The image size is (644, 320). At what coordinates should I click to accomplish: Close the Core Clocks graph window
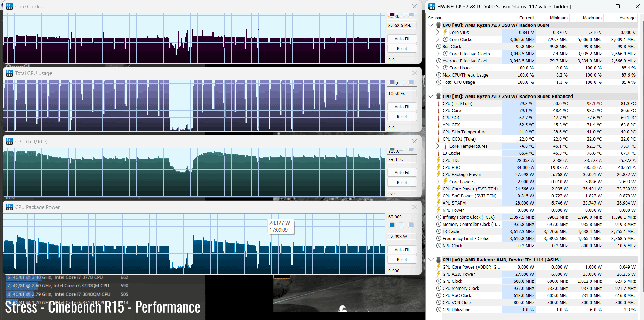(414, 6)
